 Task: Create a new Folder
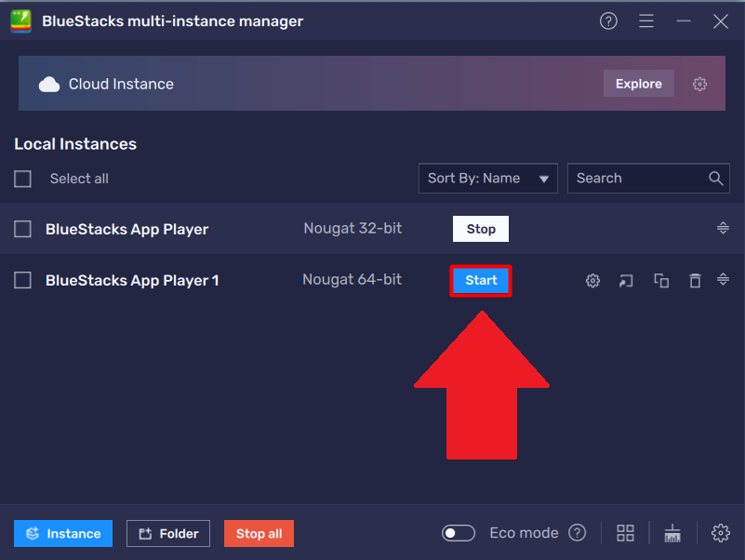click(x=168, y=533)
